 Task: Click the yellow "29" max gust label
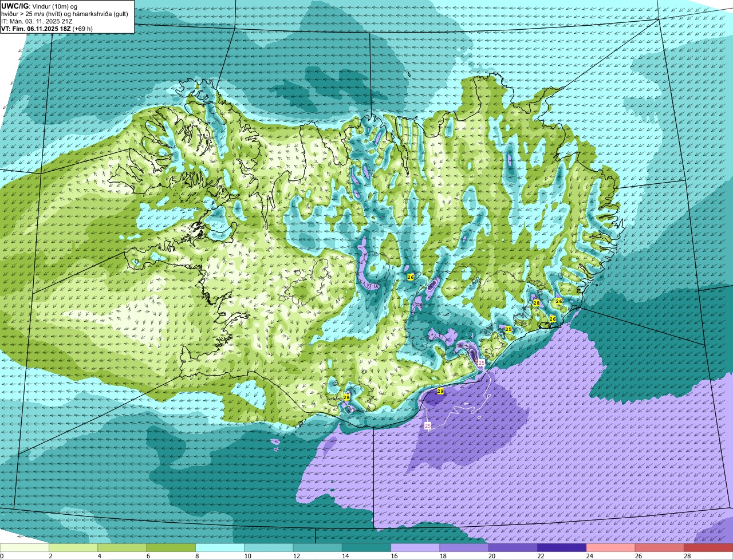[x=440, y=391]
